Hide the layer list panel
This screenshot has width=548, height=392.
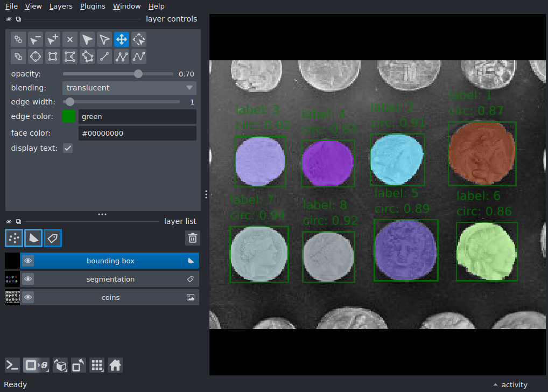[x=9, y=221]
